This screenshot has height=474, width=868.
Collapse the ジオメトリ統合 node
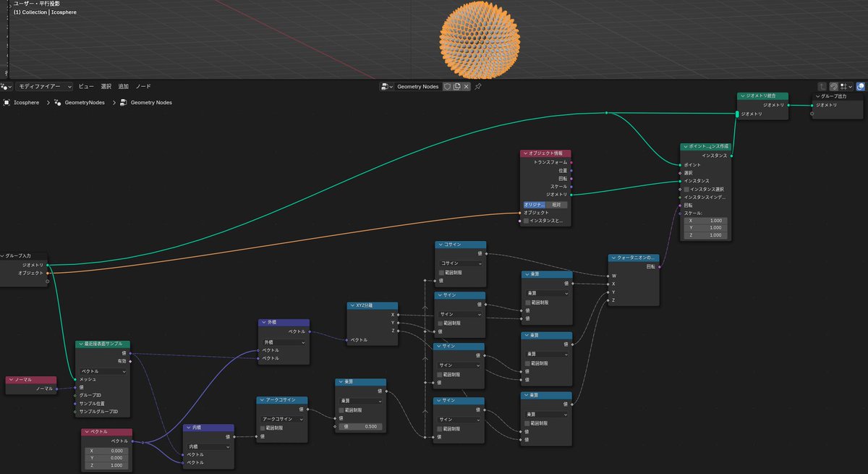[x=742, y=96]
